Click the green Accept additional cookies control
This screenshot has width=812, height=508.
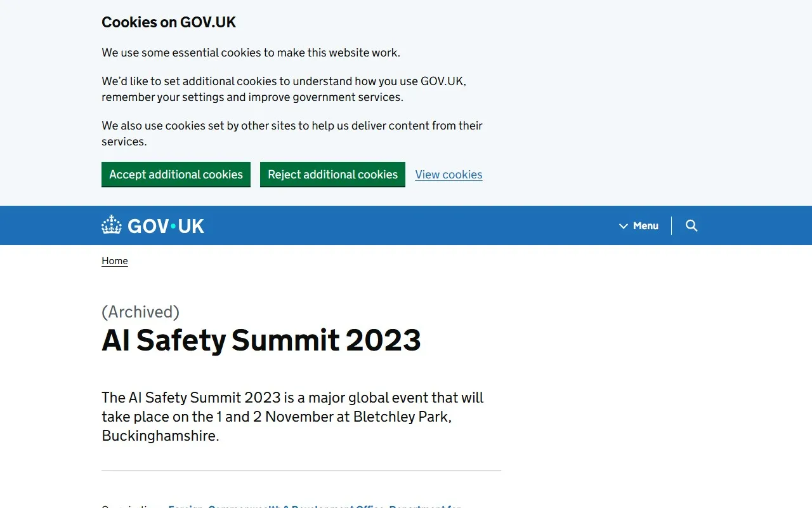[176, 174]
